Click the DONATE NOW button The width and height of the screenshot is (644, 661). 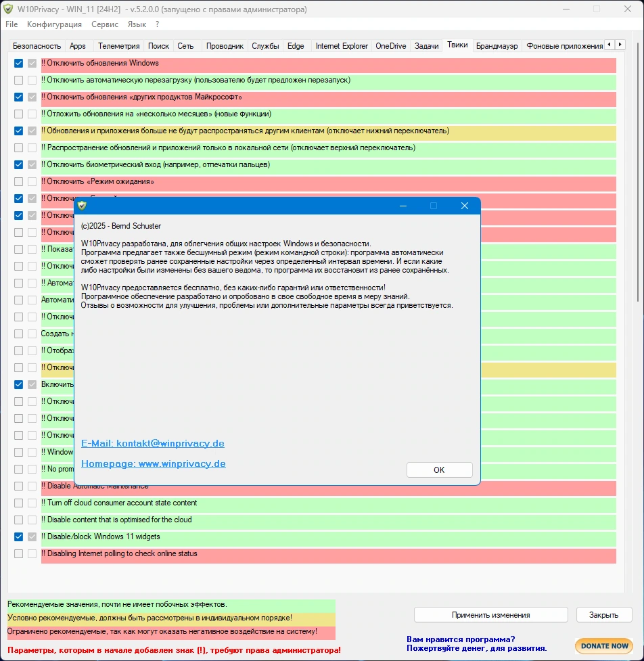click(x=604, y=646)
